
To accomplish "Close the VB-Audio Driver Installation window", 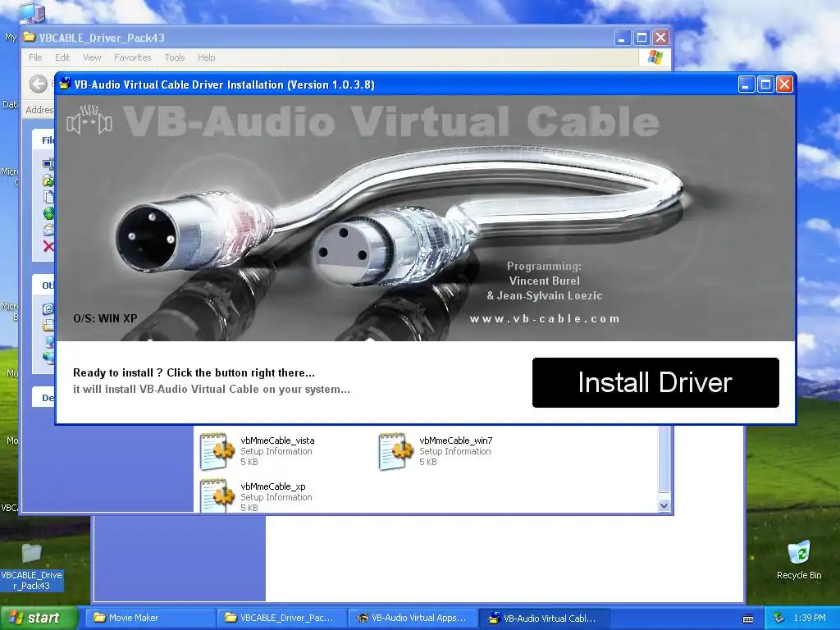I will [785, 84].
